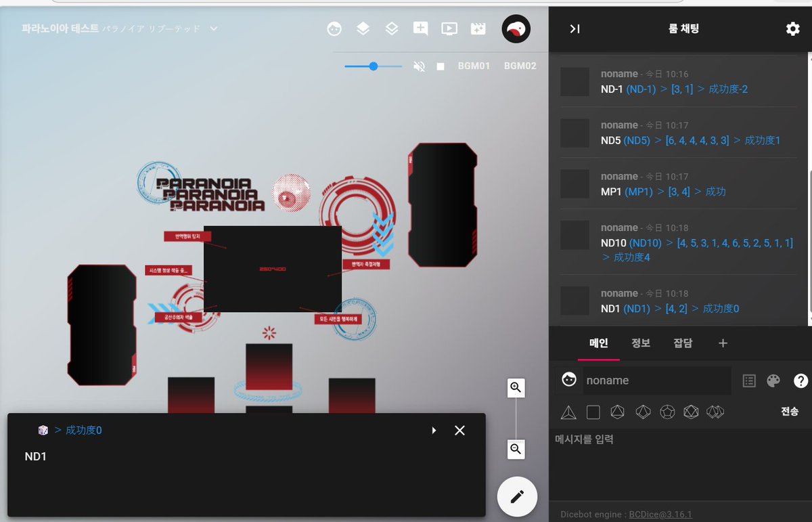
Task: Open the chat palette list icon
Action: click(x=748, y=380)
